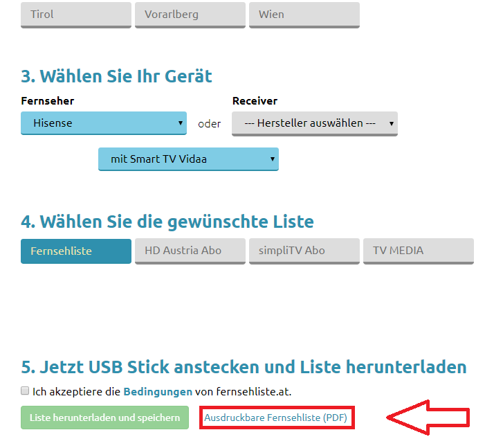This screenshot has width=485, height=448.
Task: Select the TV MEDIA list
Action: [419, 251]
